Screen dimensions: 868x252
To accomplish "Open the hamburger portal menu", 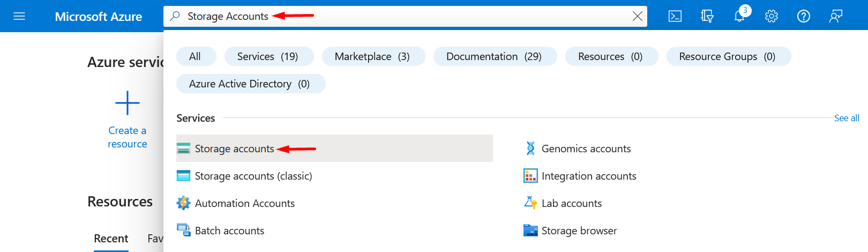I will [x=19, y=16].
